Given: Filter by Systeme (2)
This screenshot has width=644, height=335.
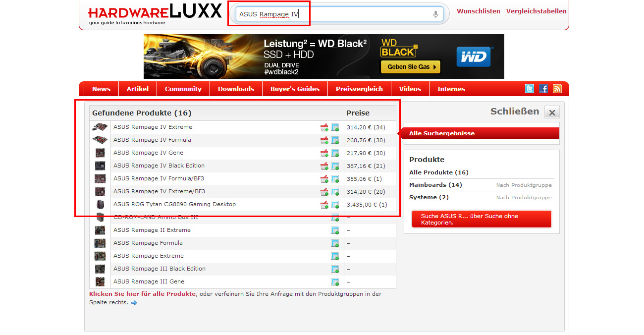Looking at the screenshot, I should click(x=429, y=197).
